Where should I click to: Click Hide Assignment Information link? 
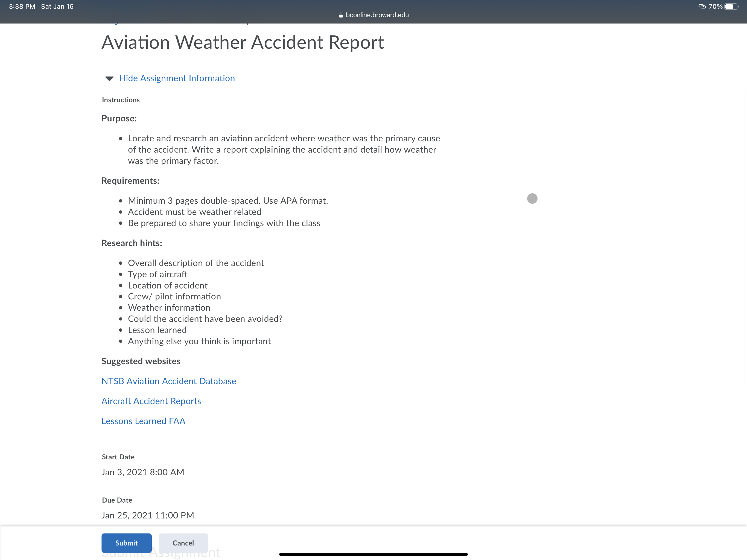177,78
